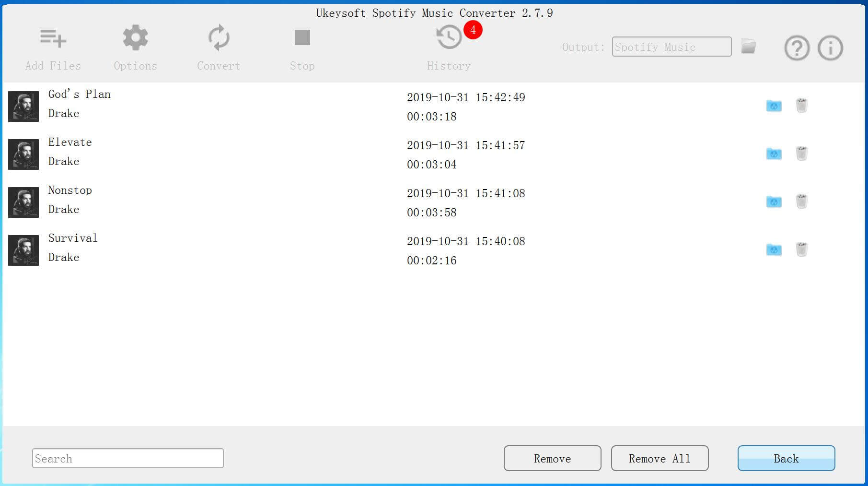Click the Remove All button
Image resolution: width=868 pixels, height=486 pixels.
[x=660, y=458]
